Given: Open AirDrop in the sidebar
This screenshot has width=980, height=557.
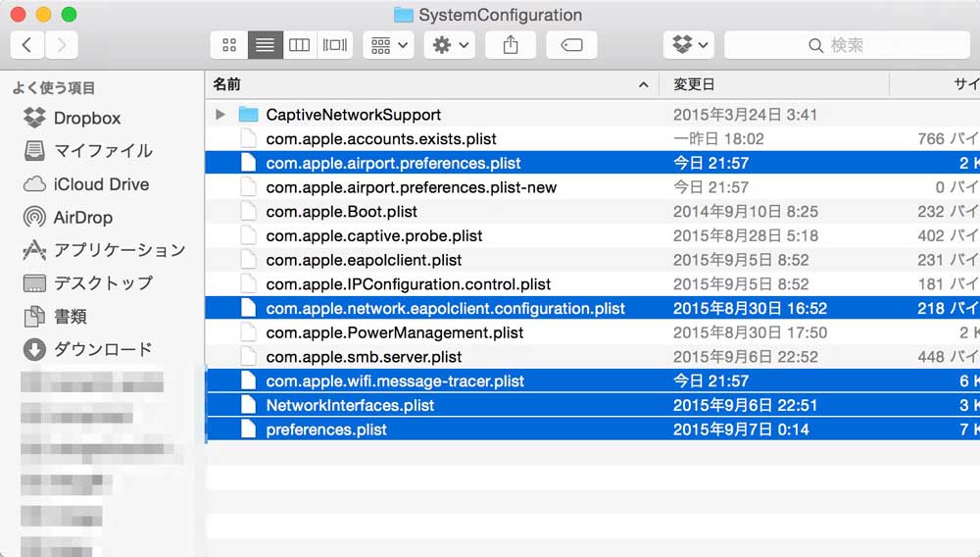Looking at the screenshot, I should (68, 218).
